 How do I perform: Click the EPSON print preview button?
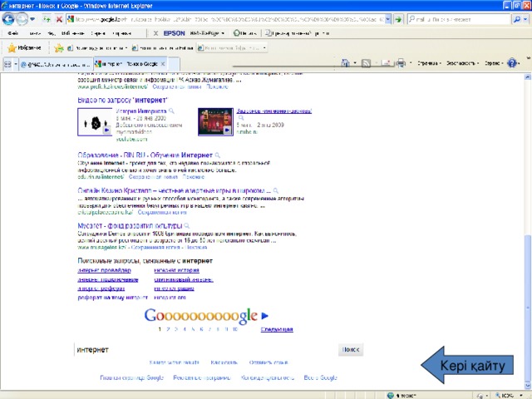(x=297, y=33)
